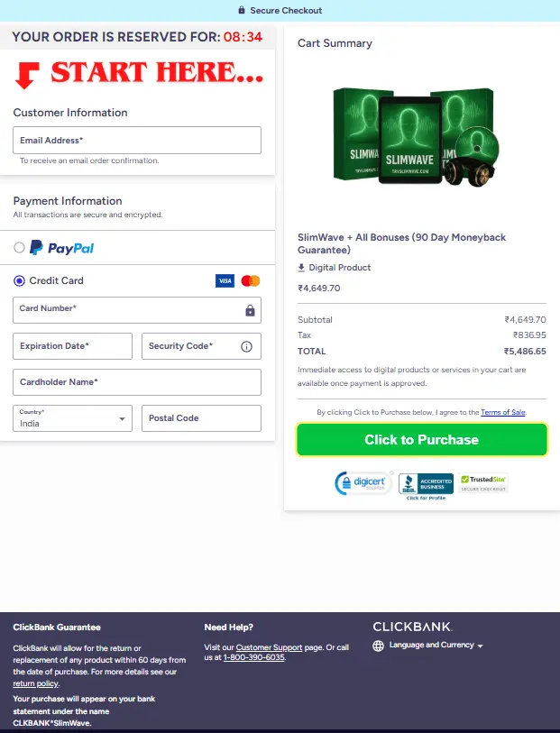Click the Mastercard logo
Image resolution: width=560 pixels, height=733 pixels.
pos(251,281)
